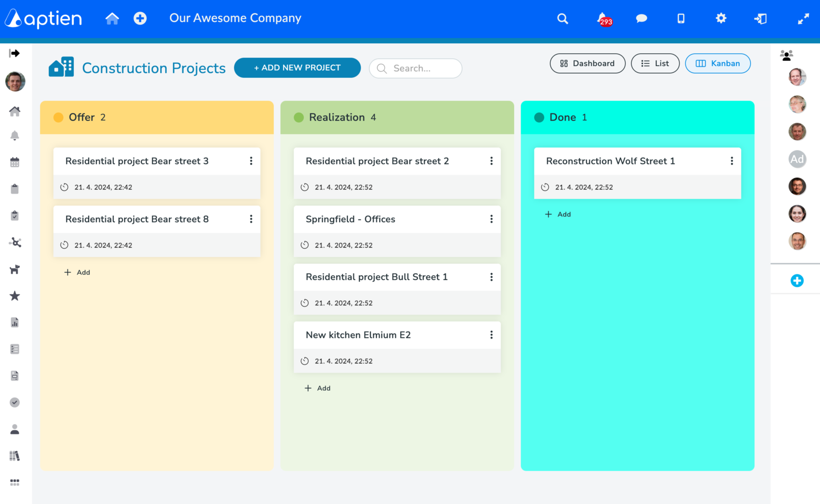The width and height of the screenshot is (820, 504).
Task: Open settings gear in top bar
Action: click(721, 19)
